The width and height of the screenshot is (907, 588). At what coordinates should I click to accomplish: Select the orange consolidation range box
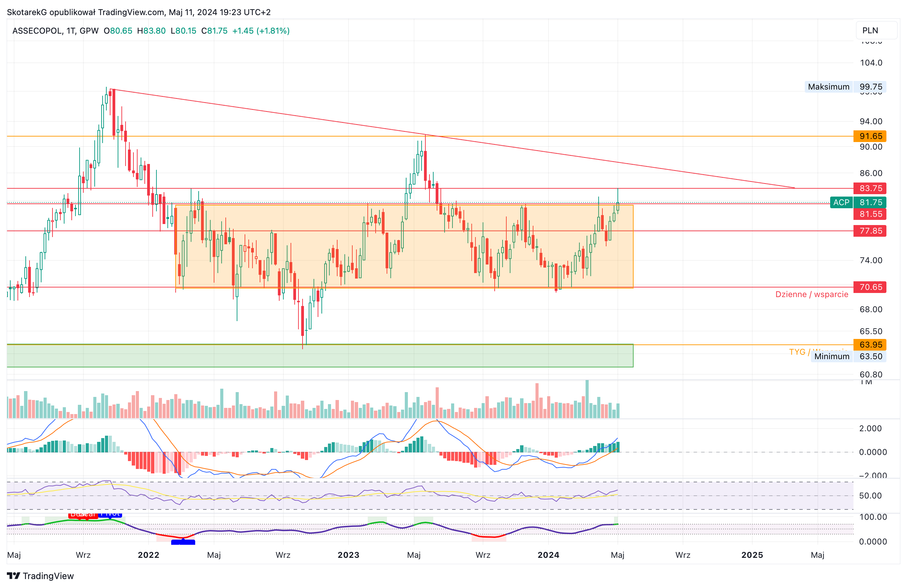[404, 247]
